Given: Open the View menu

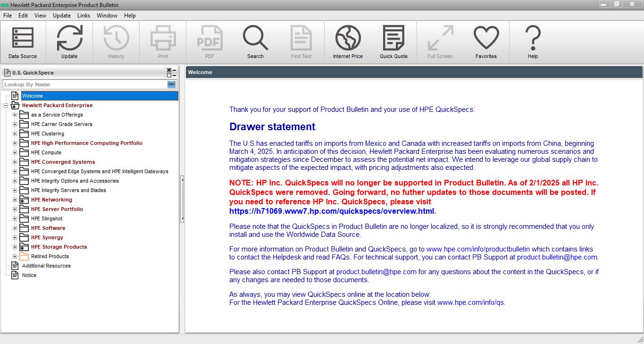Looking at the screenshot, I should point(41,16).
